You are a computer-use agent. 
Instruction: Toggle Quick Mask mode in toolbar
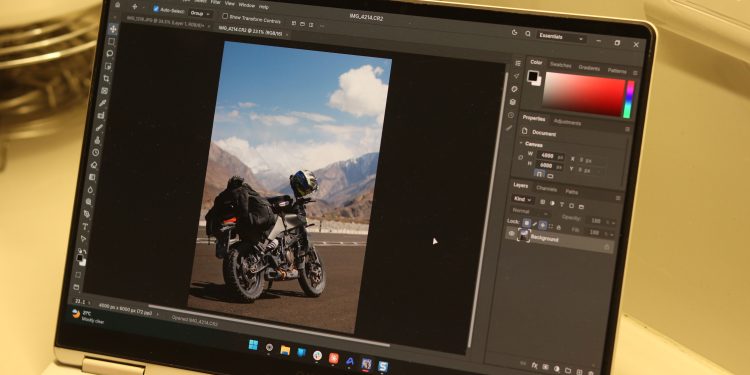[78, 274]
